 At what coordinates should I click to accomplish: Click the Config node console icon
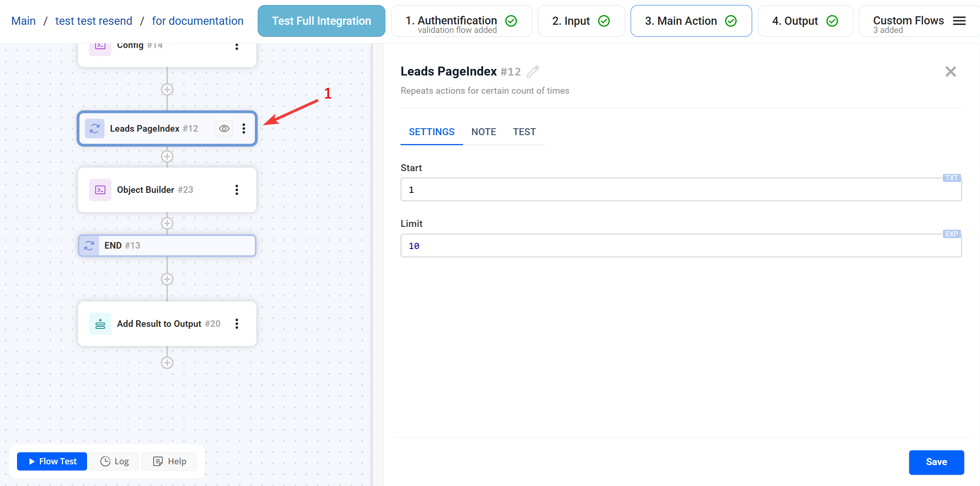click(x=100, y=45)
